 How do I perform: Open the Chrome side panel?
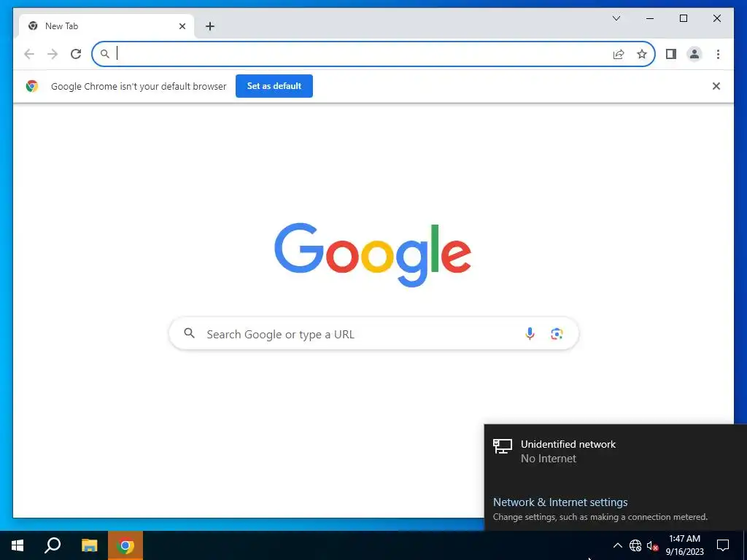click(671, 54)
